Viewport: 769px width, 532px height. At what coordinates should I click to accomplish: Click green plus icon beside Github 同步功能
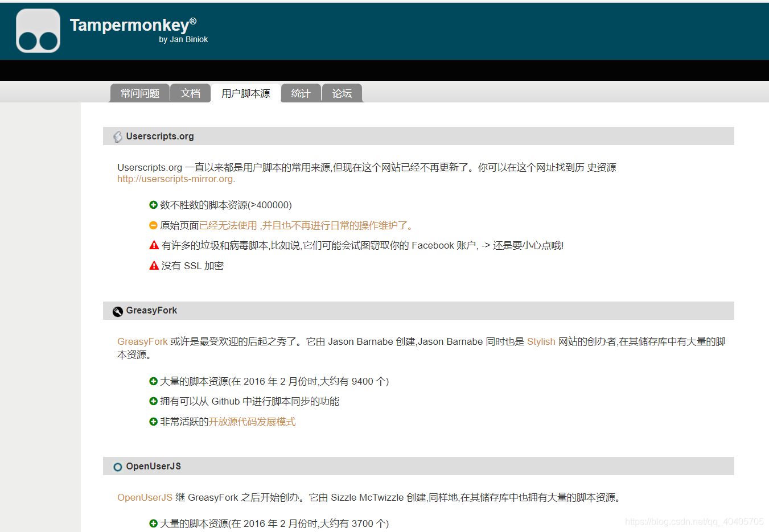[153, 401]
